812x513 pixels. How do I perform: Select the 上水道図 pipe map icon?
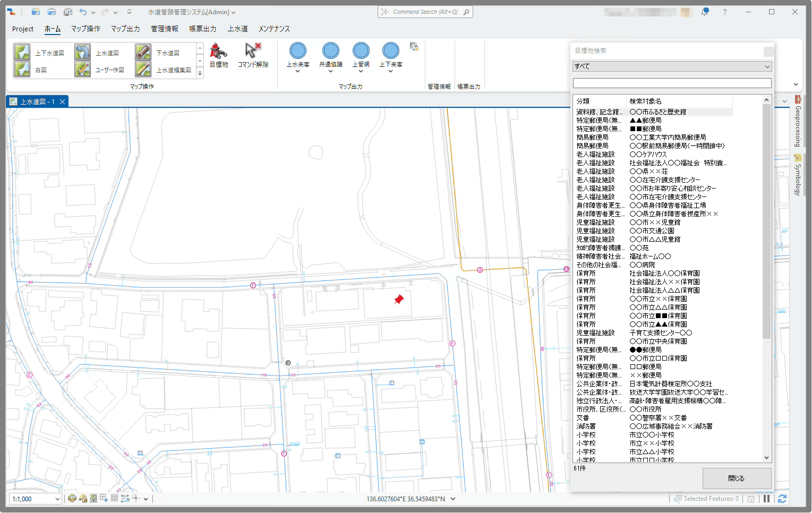coord(83,53)
